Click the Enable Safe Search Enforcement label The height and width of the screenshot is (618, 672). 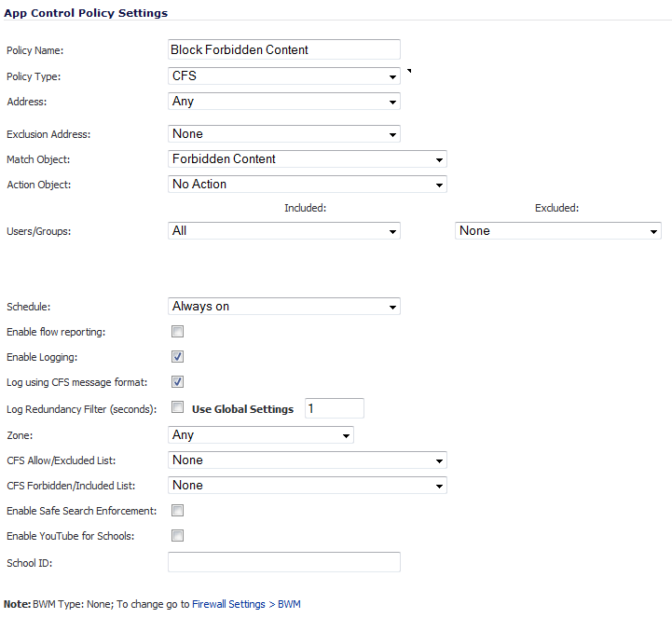(x=81, y=511)
